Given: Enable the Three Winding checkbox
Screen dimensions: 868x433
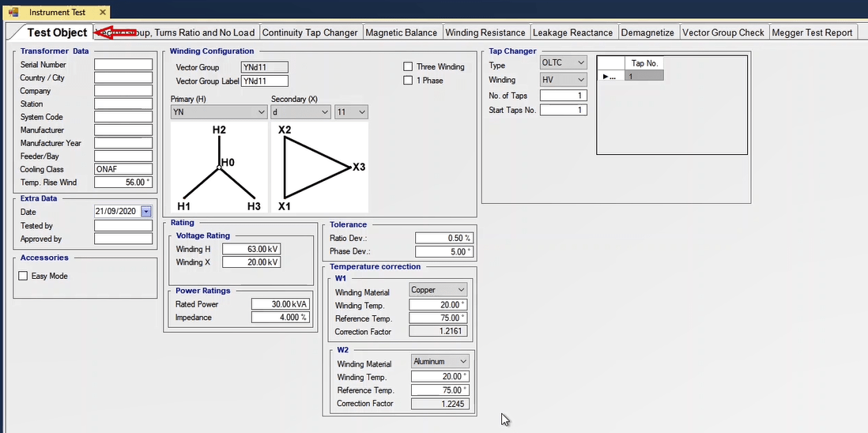Looking at the screenshot, I should [409, 67].
